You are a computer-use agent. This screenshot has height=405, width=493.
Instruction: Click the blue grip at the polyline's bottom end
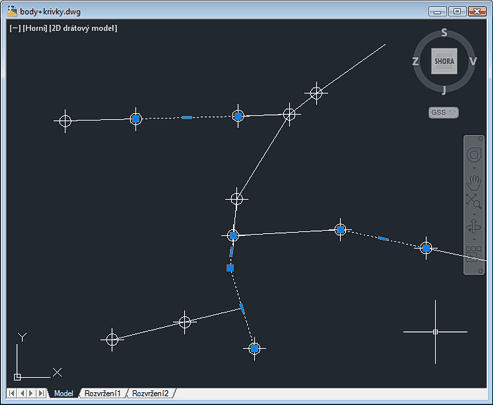(x=255, y=348)
